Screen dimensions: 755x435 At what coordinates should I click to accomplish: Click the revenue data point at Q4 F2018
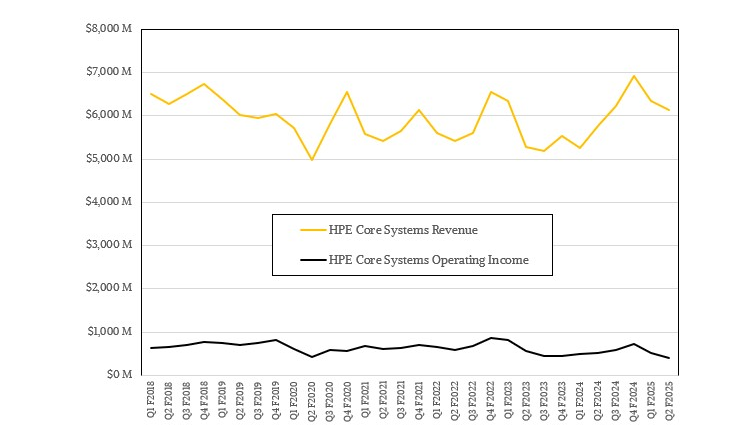point(204,84)
